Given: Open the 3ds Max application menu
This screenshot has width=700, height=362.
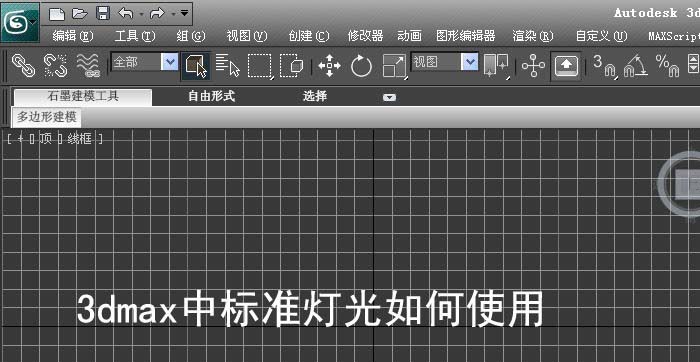Looking at the screenshot, I should point(20,22).
